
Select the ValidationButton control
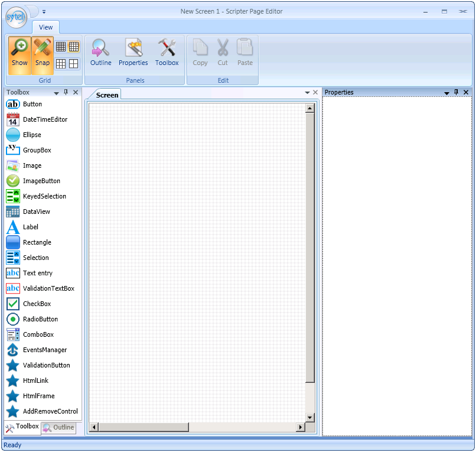[43, 365]
